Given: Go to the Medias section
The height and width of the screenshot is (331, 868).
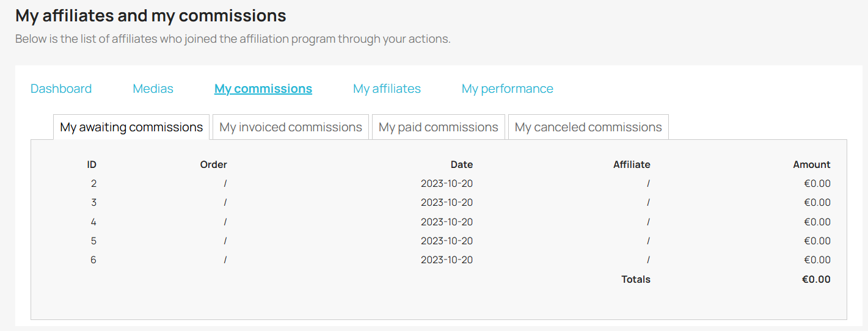Looking at the screenshot, I should (x=153, y=89).
